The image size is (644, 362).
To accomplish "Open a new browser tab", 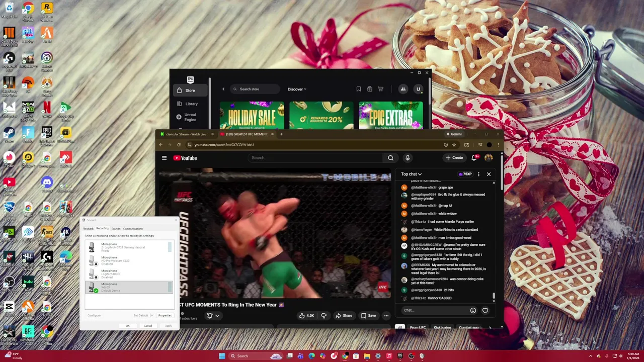I will click(x=281, y=134).
